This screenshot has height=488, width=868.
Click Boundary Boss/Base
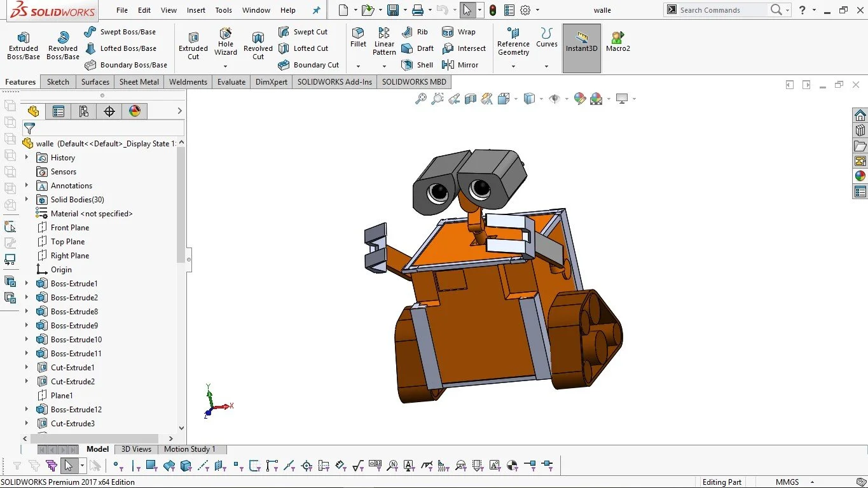point(126,65)
